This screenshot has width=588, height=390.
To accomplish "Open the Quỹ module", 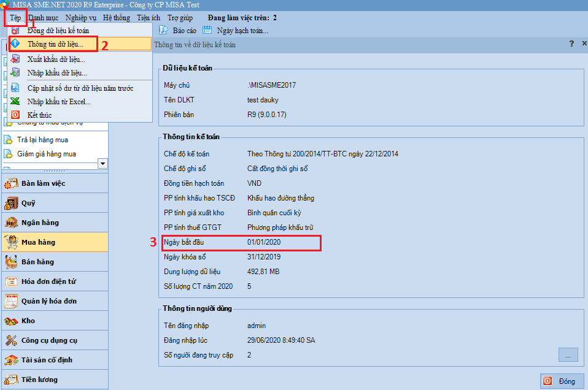I will click(55, 203).
